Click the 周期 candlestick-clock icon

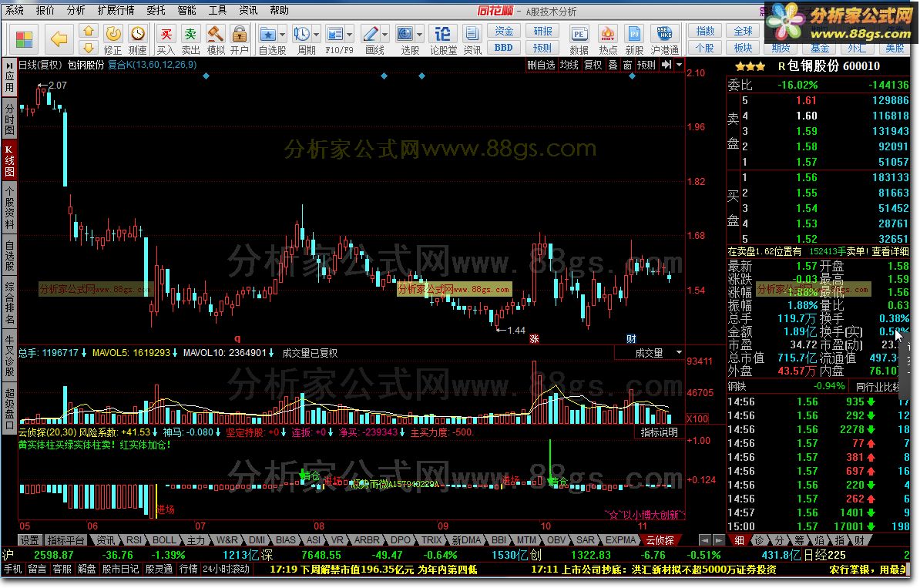point(301,34)
